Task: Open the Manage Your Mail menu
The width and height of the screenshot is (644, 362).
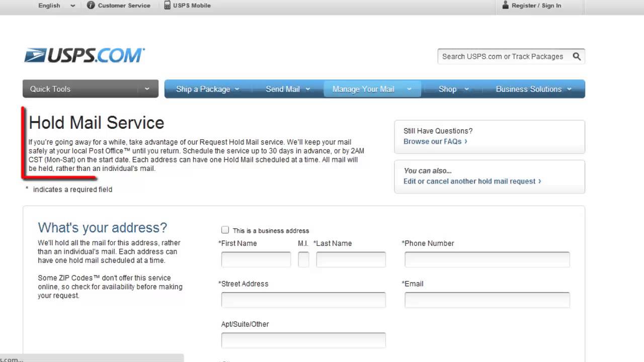Action: (372, 89)
